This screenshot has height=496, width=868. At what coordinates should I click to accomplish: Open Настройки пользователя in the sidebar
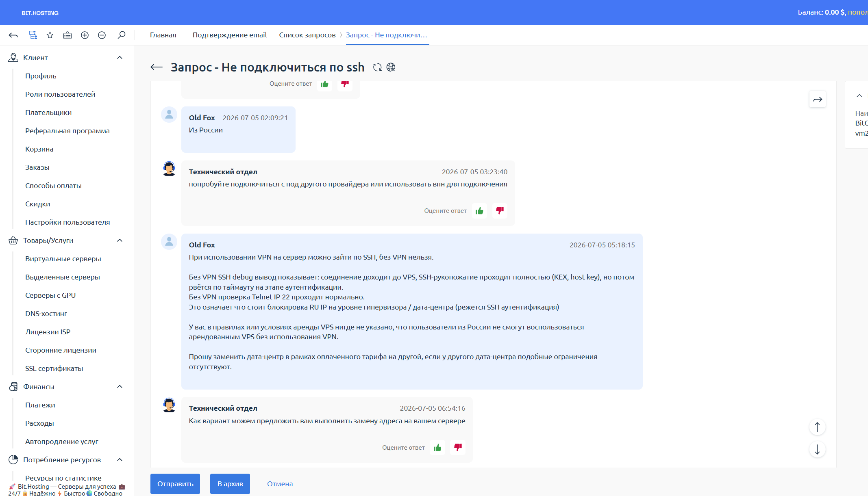(67, 222)
